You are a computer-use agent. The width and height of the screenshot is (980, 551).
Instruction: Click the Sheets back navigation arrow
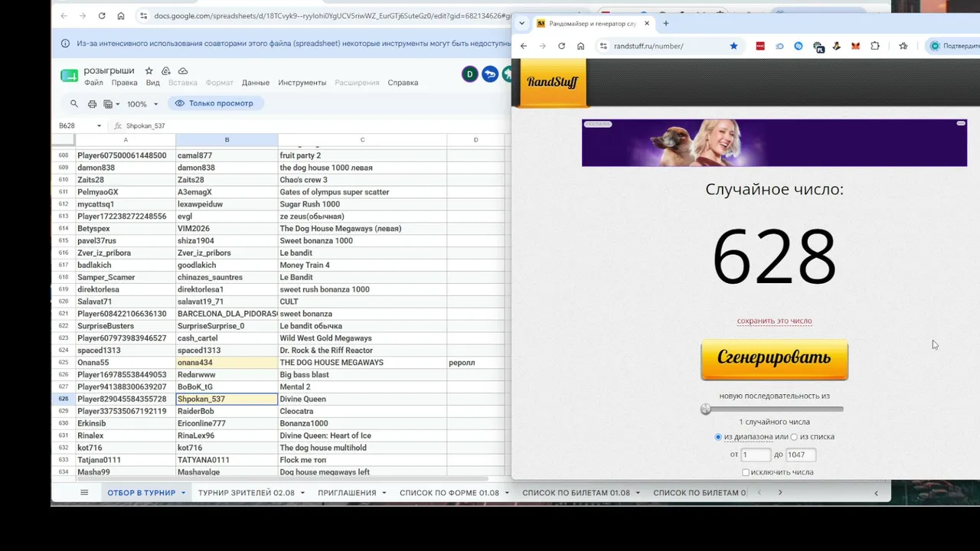64,15
